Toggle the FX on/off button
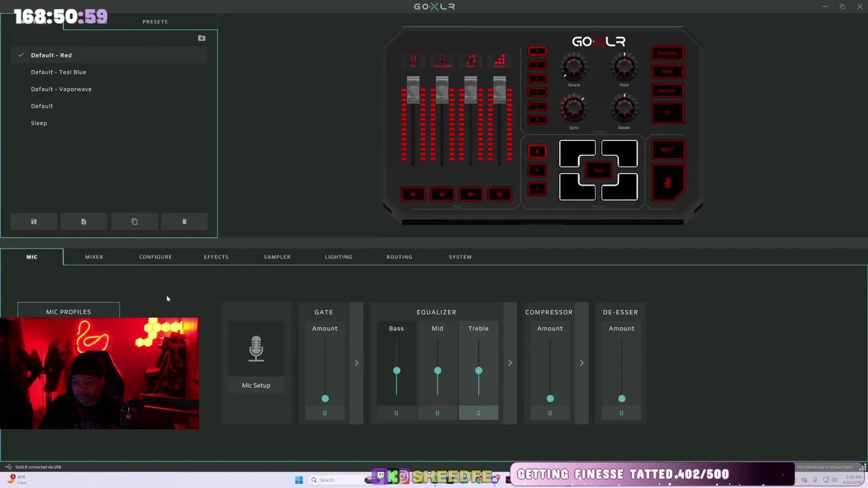Screen dimensions: 868x488 (x=668, y=113)
